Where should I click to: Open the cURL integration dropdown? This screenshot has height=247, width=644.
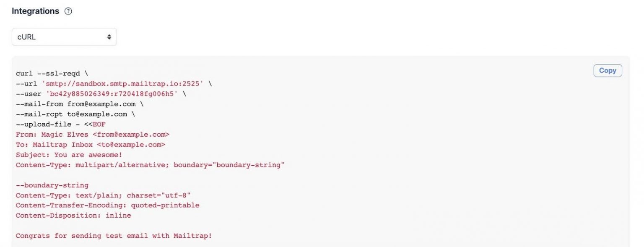[64, 37]
